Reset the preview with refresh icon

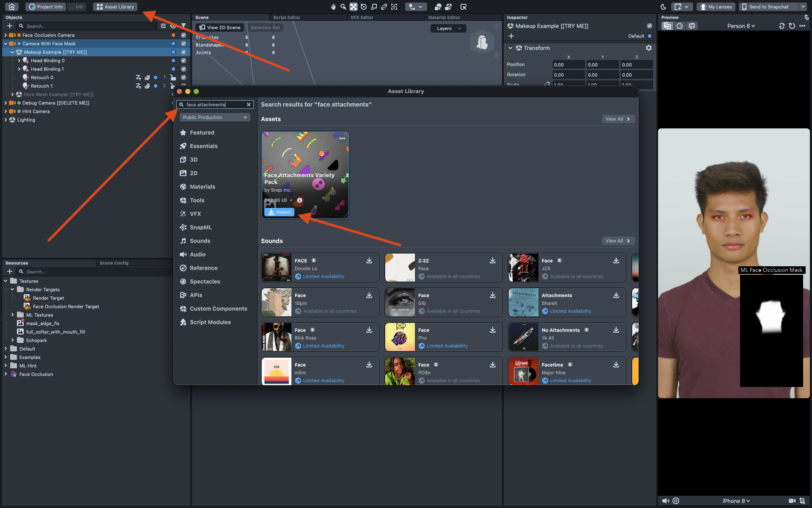tap(792, 26)
